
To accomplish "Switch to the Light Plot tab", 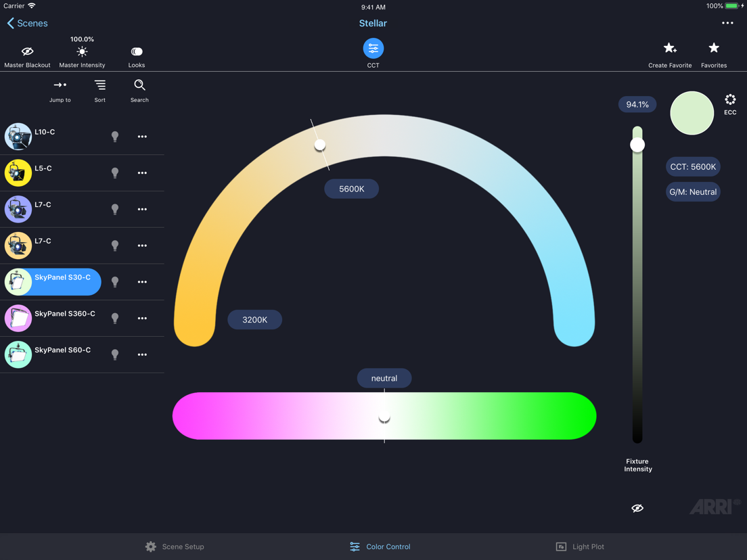I will (x=580, y=546).
